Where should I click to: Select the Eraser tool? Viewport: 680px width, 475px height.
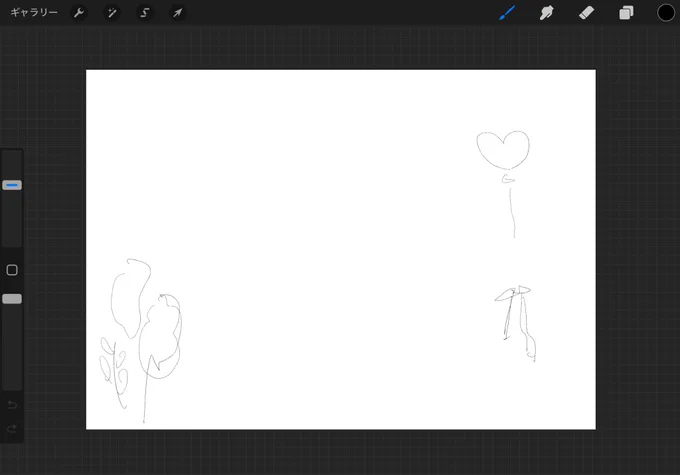586,13
